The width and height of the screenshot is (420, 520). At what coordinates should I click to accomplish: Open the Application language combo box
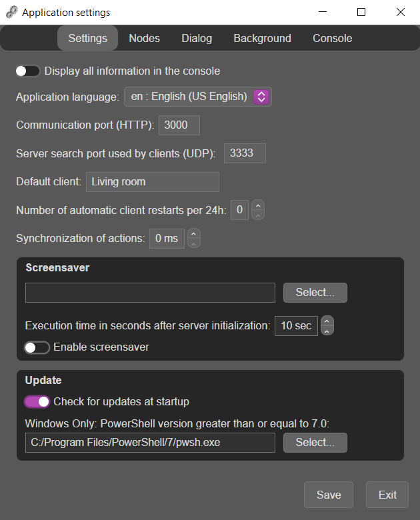click(198, 97)
